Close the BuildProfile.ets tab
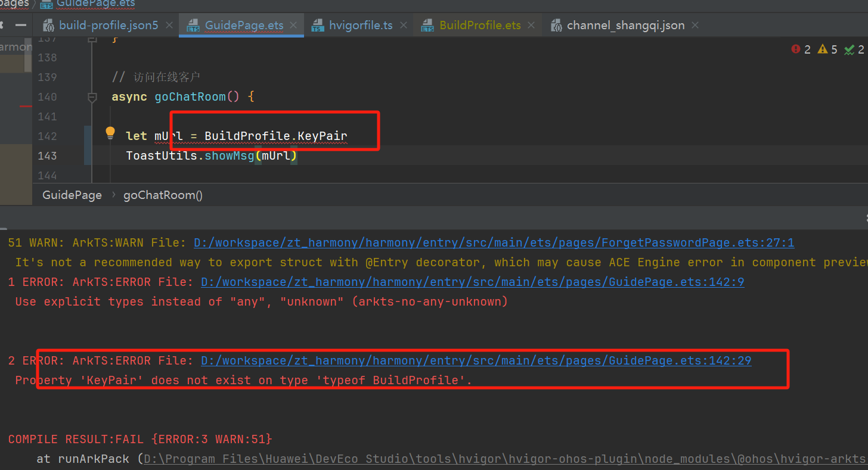 point(532,26)
